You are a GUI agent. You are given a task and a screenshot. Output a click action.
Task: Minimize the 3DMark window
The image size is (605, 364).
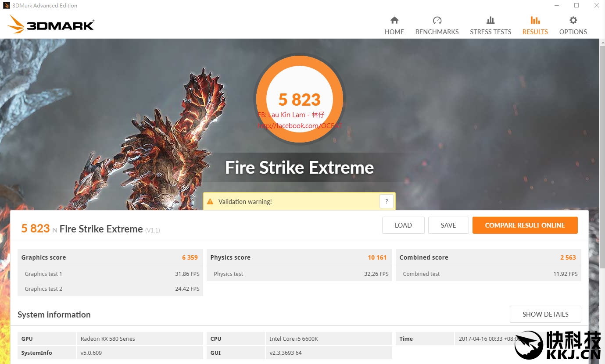[556, 6]
